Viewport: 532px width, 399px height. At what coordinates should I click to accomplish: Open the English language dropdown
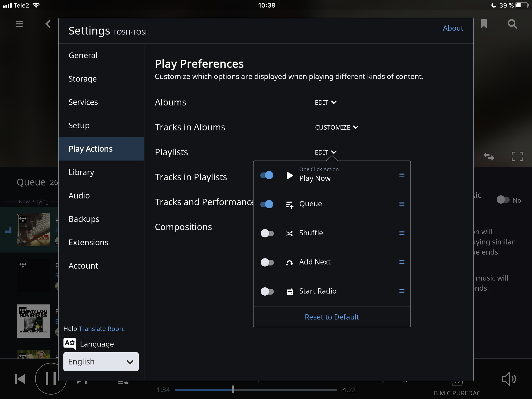coord(101,362)
